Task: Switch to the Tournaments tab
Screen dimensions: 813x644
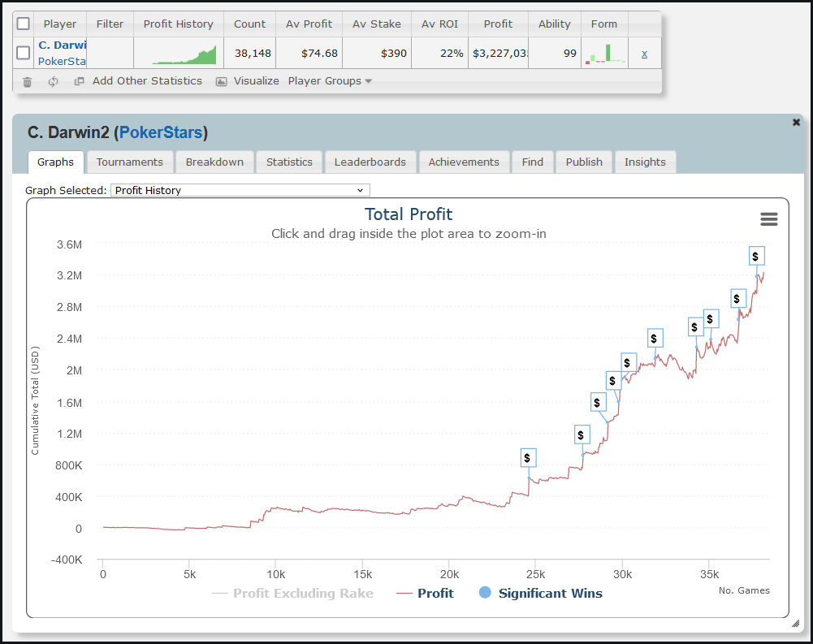Action: [x=129, y=162]
